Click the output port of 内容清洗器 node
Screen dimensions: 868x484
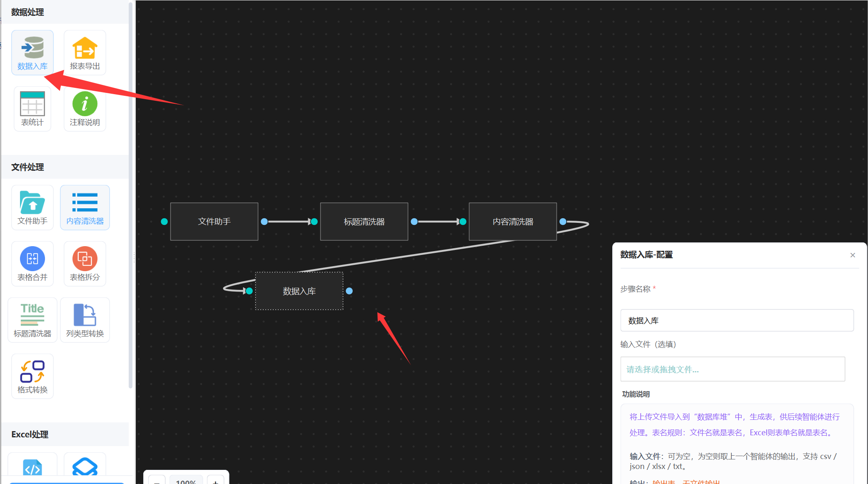(563, 222)
